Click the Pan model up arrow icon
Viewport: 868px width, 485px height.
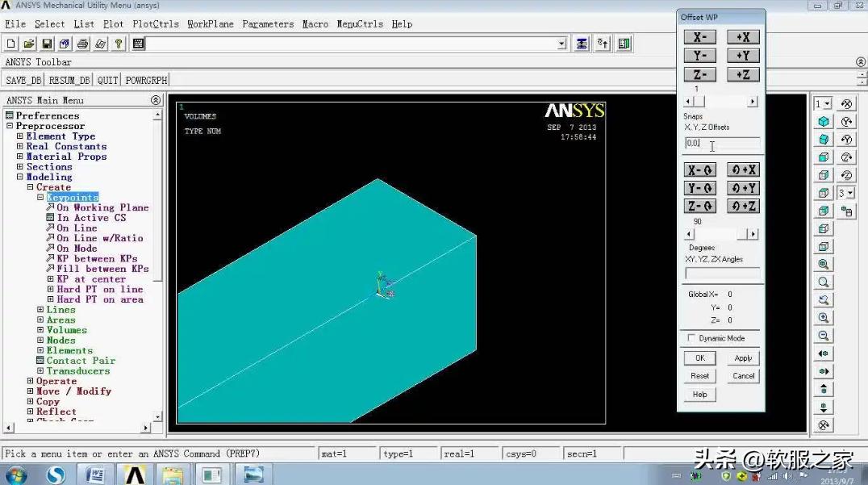tap(824, 389)
